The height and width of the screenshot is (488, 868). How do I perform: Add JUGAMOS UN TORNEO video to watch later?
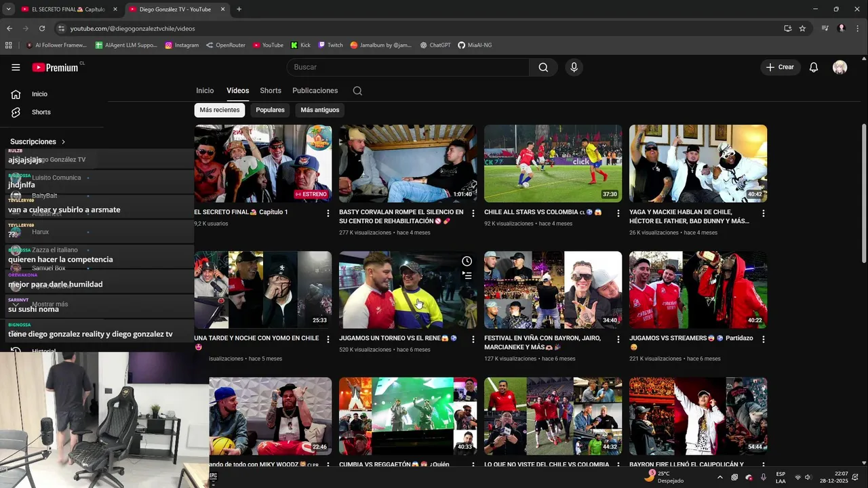pos(467,262)
